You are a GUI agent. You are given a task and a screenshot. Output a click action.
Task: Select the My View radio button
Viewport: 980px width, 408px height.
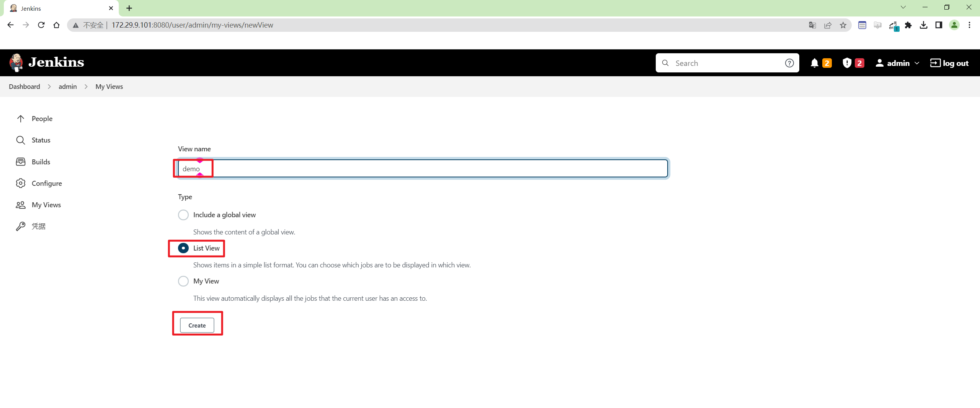pyautogui.click(x=183, y=281)
